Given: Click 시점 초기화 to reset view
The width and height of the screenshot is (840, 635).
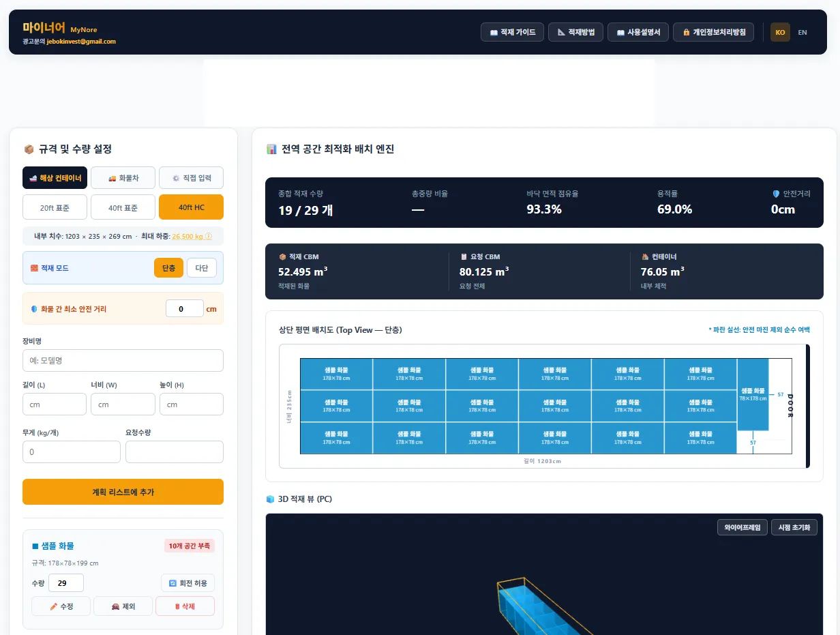Looking at the screenshot, I should click(x=794, y=527).
